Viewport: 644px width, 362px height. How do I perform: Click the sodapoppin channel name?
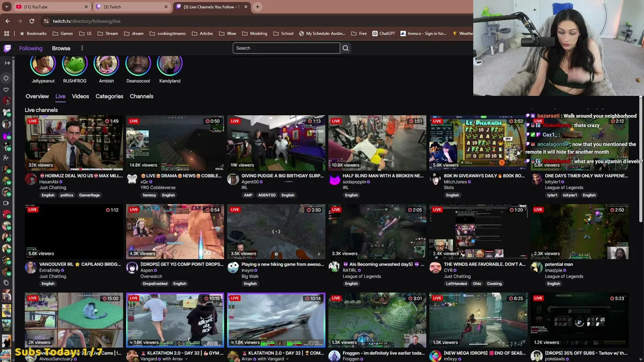(355, 182)
